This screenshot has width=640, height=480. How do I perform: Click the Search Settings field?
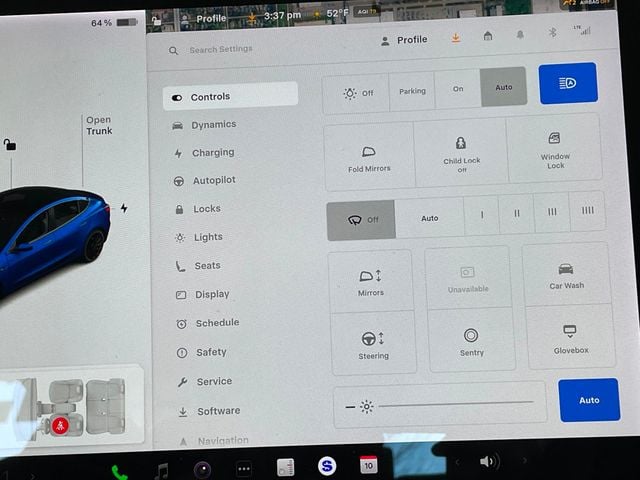211,50
